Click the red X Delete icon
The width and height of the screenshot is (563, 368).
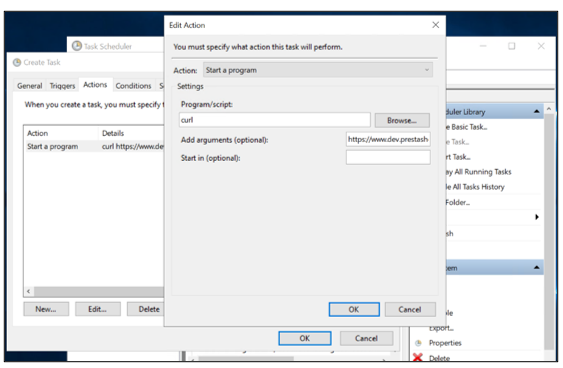click(x=418, y=357)
